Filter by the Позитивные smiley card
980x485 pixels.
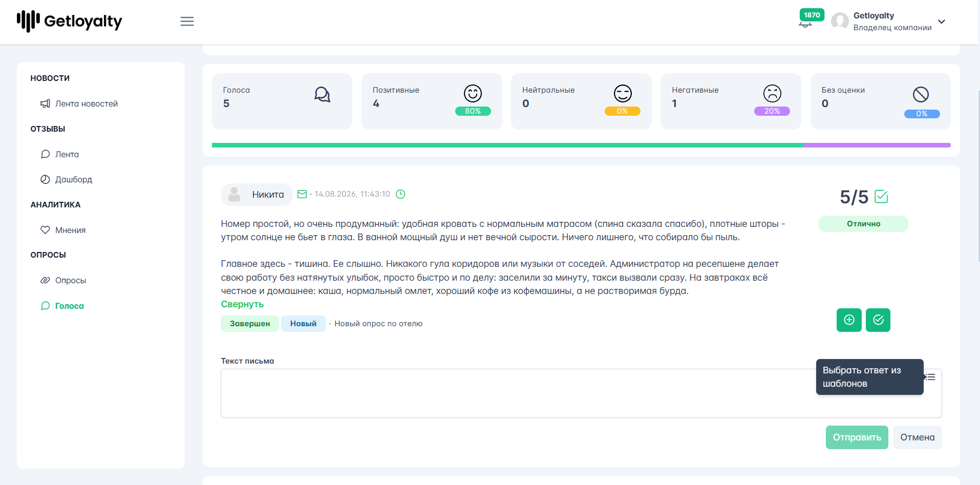tap(432, 101)
